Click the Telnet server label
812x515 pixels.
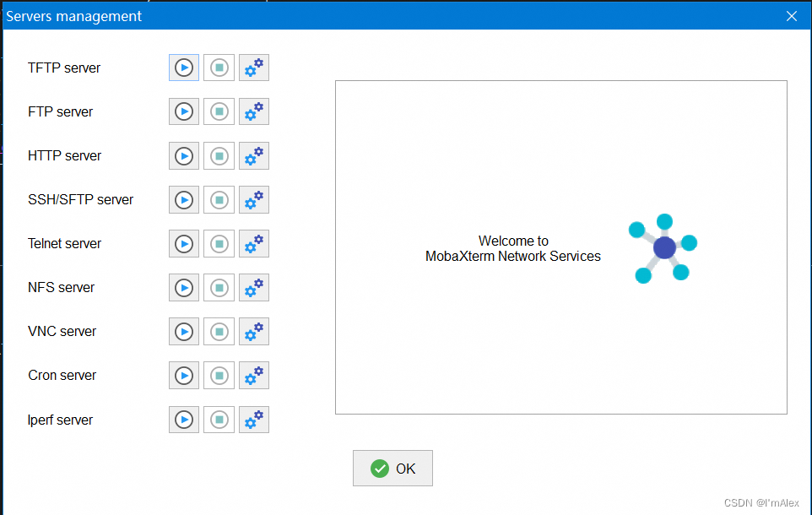point(65,243)
